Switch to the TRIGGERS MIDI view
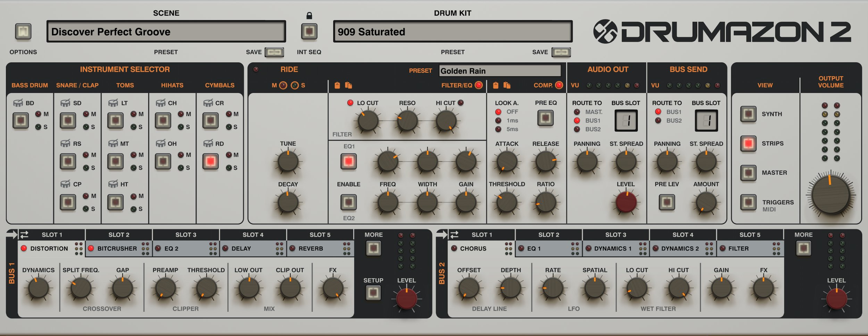868x336 pixels. (748, 203)
